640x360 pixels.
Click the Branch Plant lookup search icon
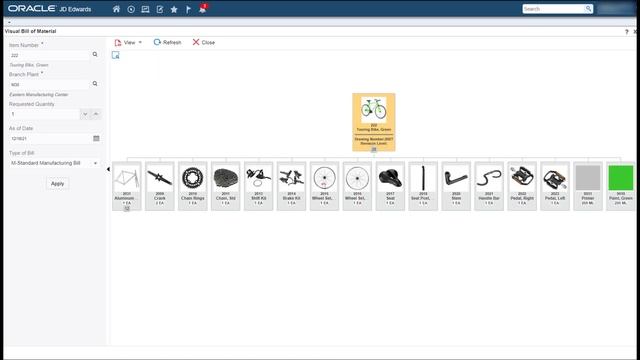[95, 84]
